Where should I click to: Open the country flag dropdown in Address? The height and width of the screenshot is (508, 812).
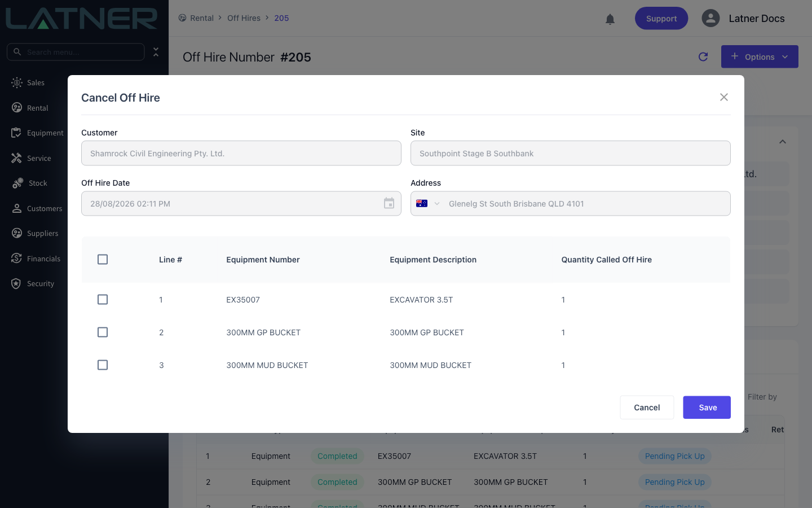(428, 203)
